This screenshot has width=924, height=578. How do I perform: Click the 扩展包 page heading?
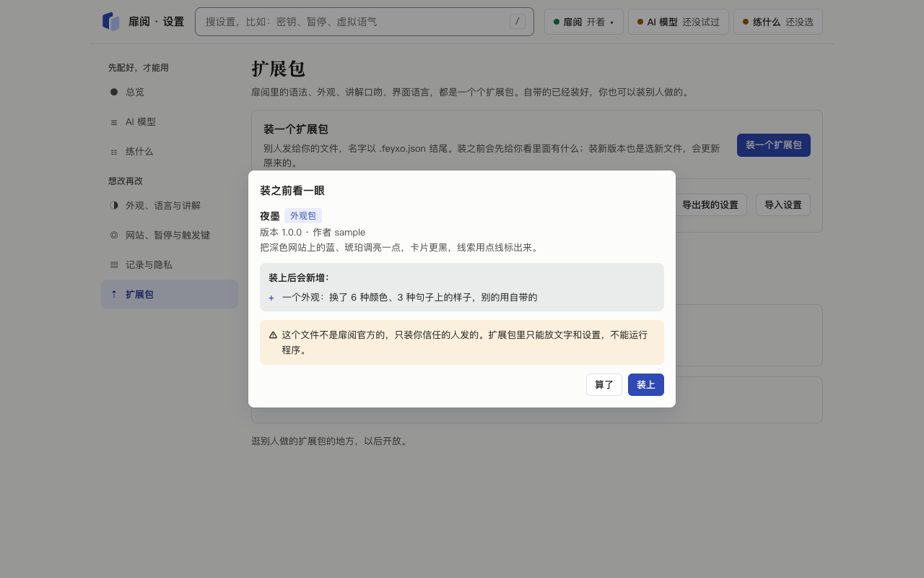279,69
